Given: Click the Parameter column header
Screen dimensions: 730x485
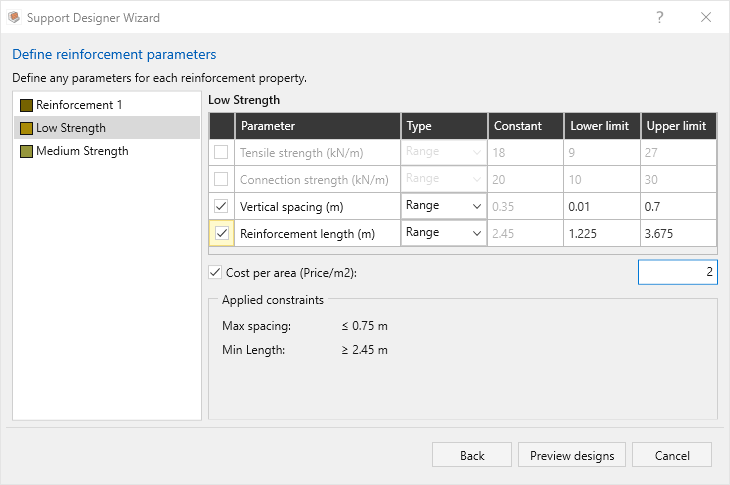Looking at the screenshot, I should (x=318, y=126).
